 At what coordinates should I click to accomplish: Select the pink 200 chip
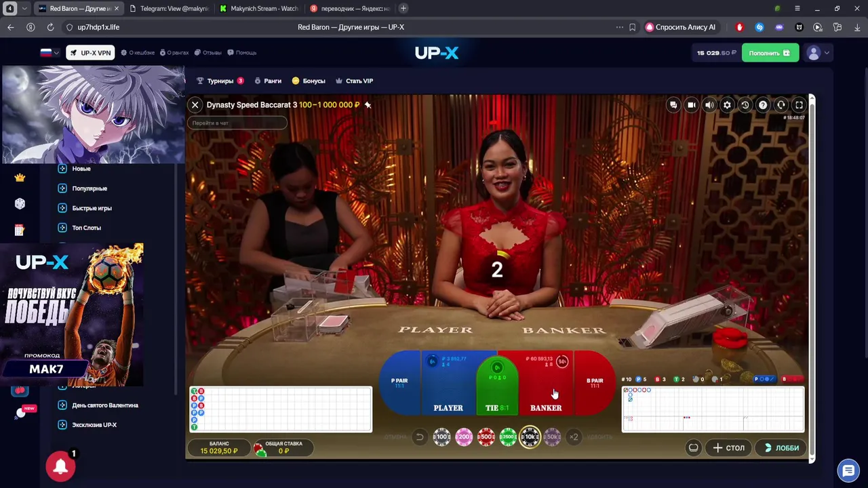pos(464,437)
